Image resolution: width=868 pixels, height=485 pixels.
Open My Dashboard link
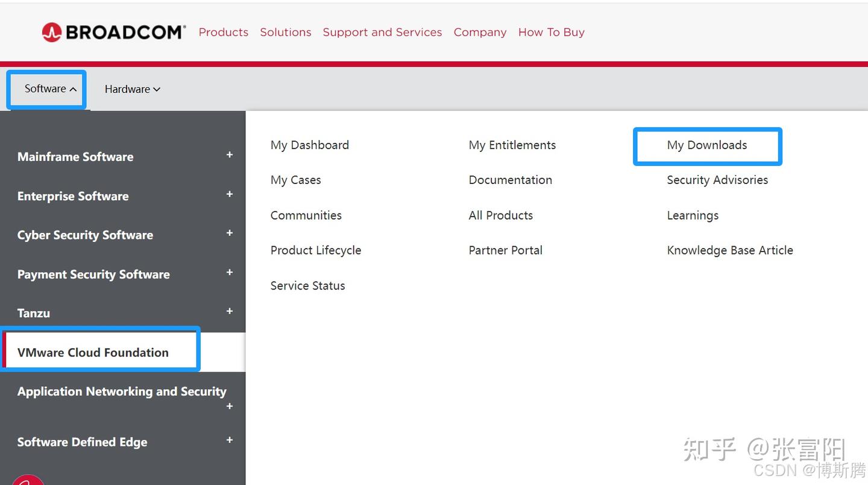[309, 145]
